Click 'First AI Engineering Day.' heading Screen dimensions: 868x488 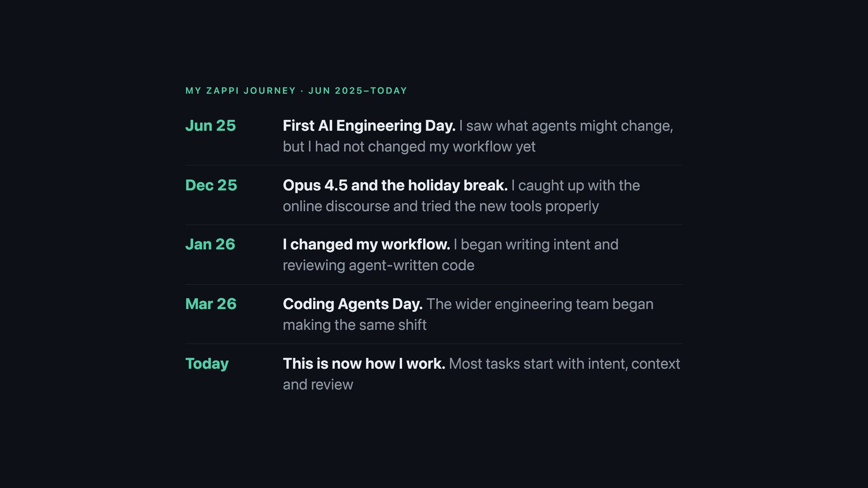pos(369,126)
